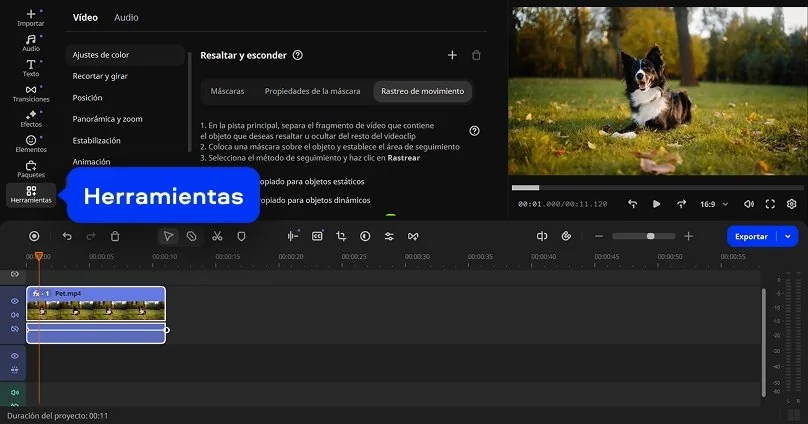Click the record button in timeline toolbar

point(34,236)
